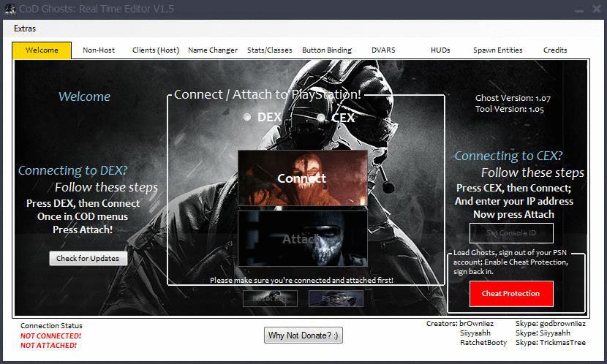Click the Connecting to DEX? heading
This screenshot has height=364, width=607.
73,170
